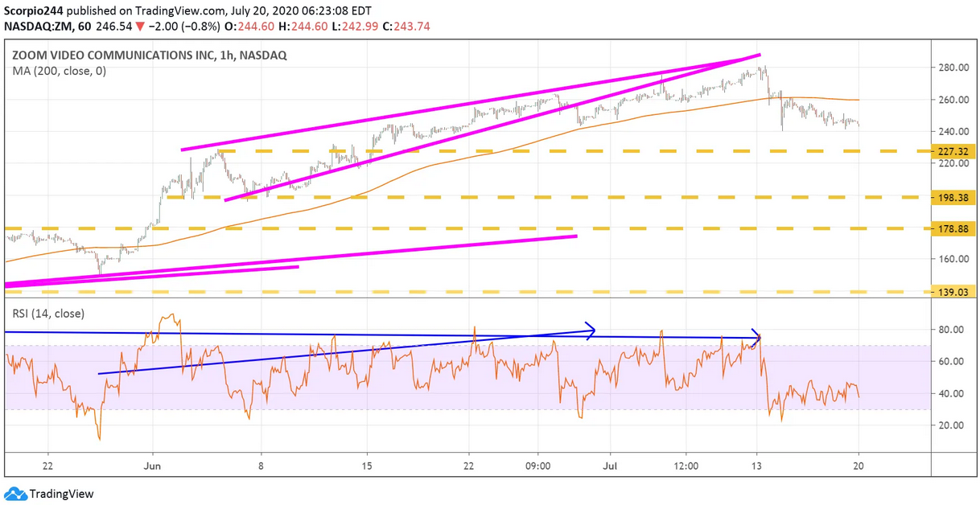Click the 12:00 label on time axis

(686, 466)
